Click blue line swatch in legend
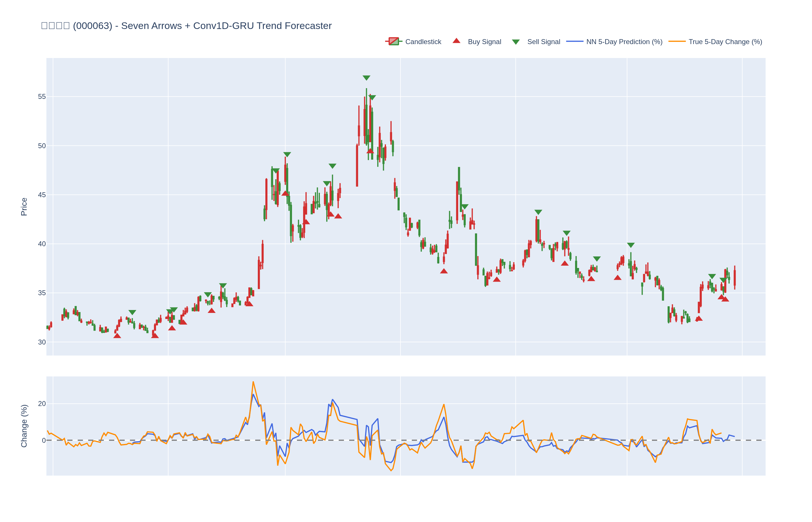 coord(574,41)
